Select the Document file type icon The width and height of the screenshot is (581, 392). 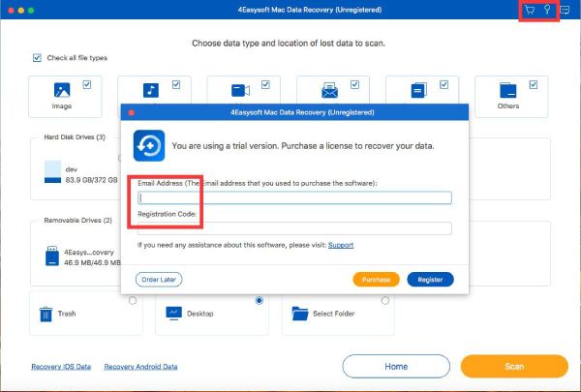418,90
